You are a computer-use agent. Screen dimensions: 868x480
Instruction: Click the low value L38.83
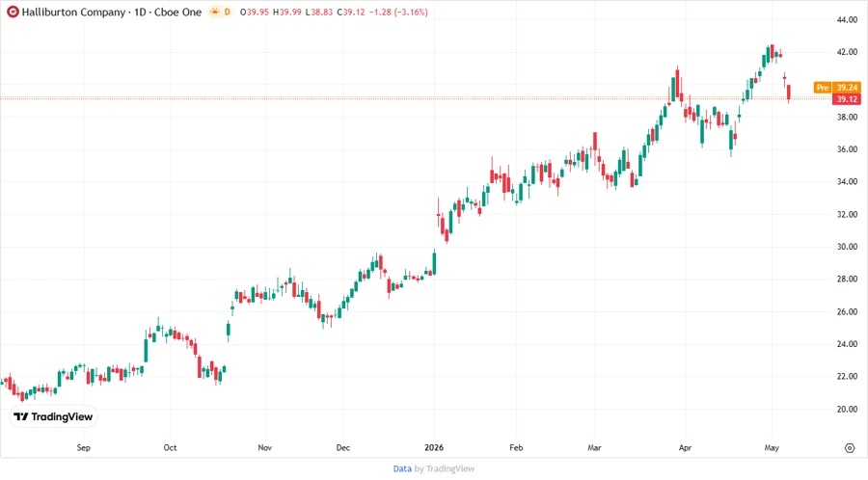[x=319, y=12]
